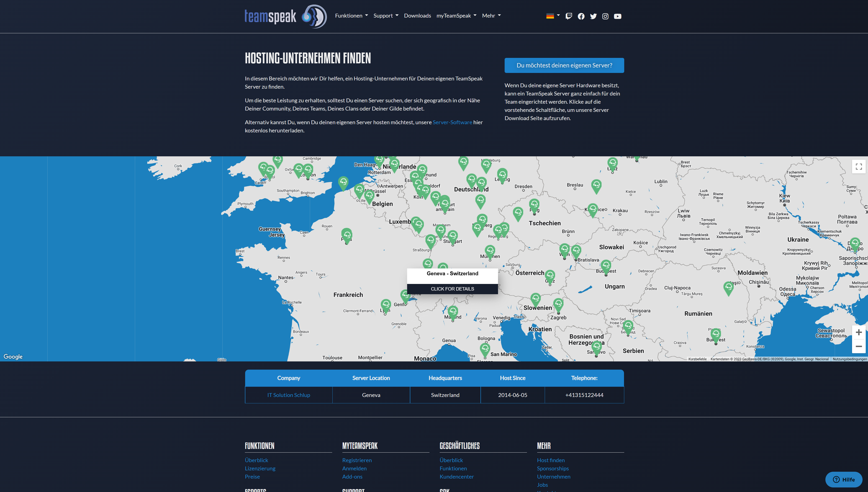Open the Mehr menu item
Screen dimensions: 868x492
coord(491,15)
